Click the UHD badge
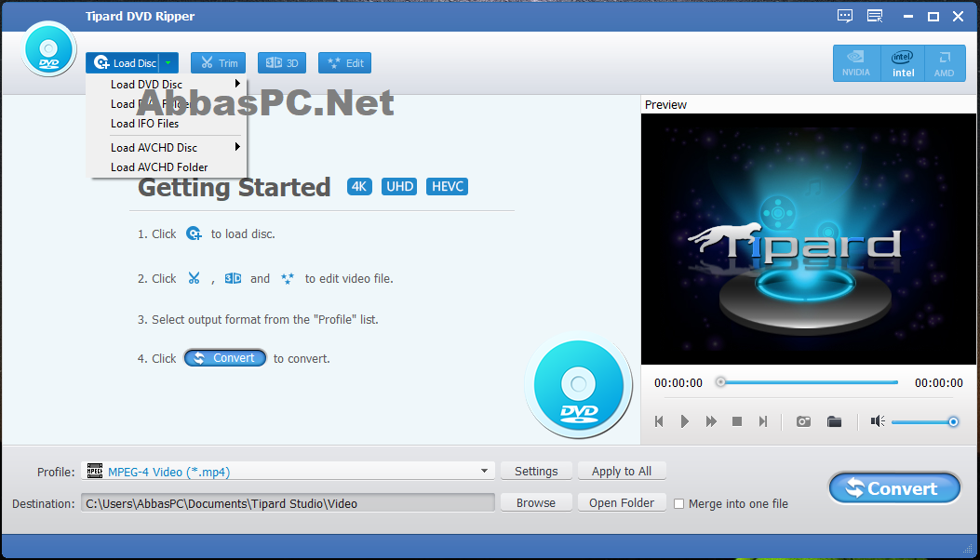The width and height of the screenshot is (980, 560). click(x=399, y=186)
